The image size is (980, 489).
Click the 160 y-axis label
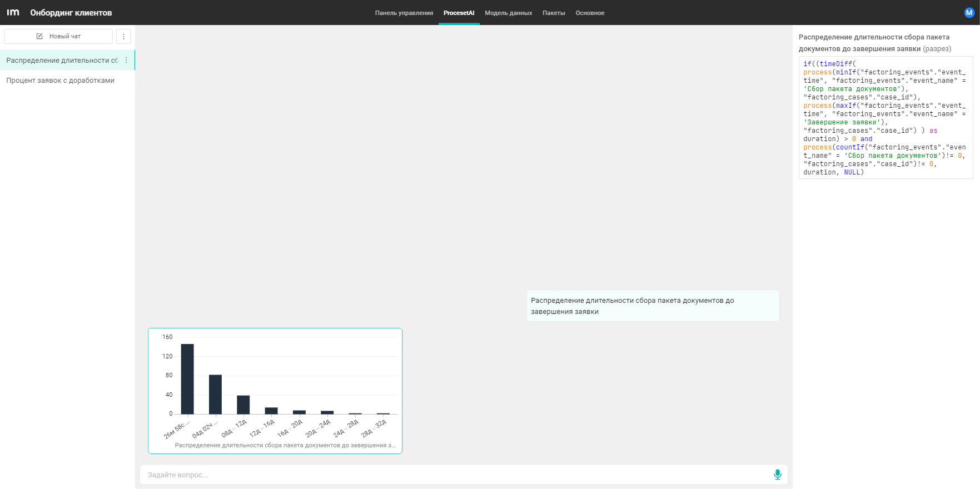pyautogui.click(x=167, y=337)
